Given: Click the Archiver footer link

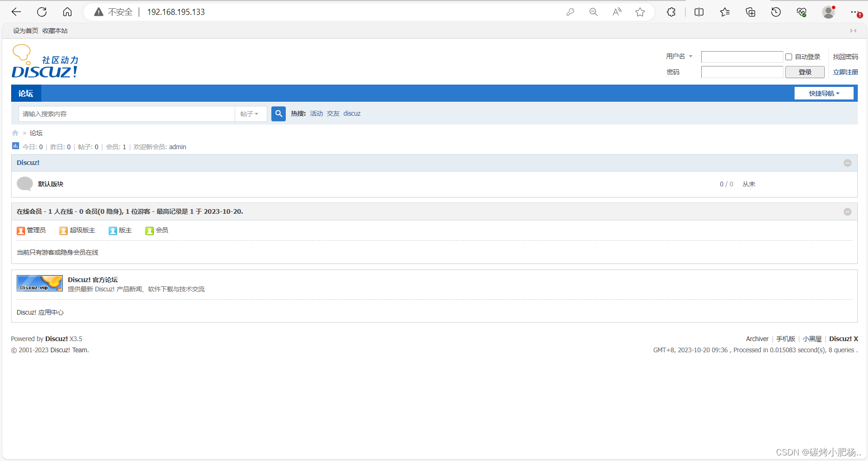Looking at the screenshot, I should [x=757, y=339].
